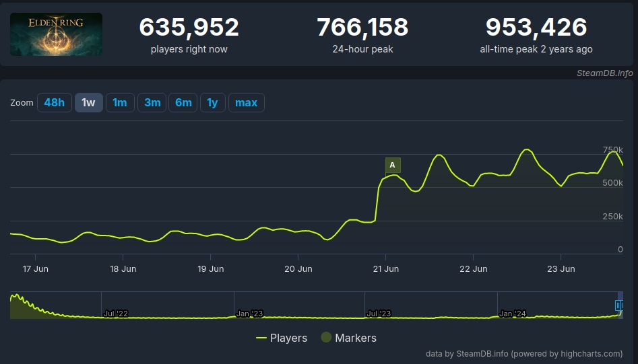Click the all-time peak 953,426 figure
The height and width of the screenshot is (364, 638).
coord(536,28)
